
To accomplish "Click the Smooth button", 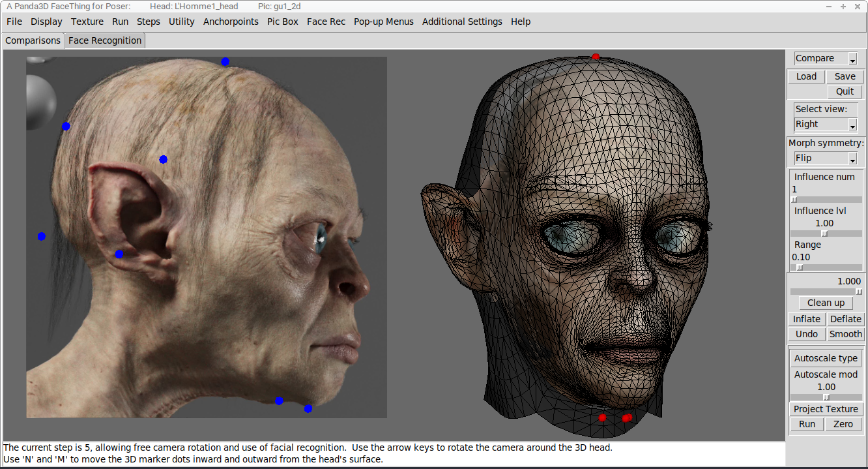I will (846, 334).
